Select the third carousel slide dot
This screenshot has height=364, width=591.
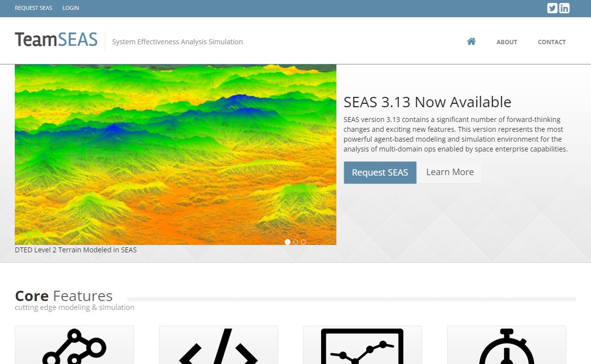point(303,242)
